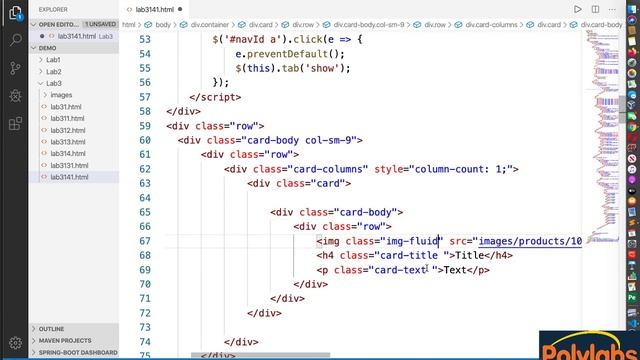Click 'preventDefault' on line 54
The image size is (640, 360).
pyautogui.click(x=287, y=54)
